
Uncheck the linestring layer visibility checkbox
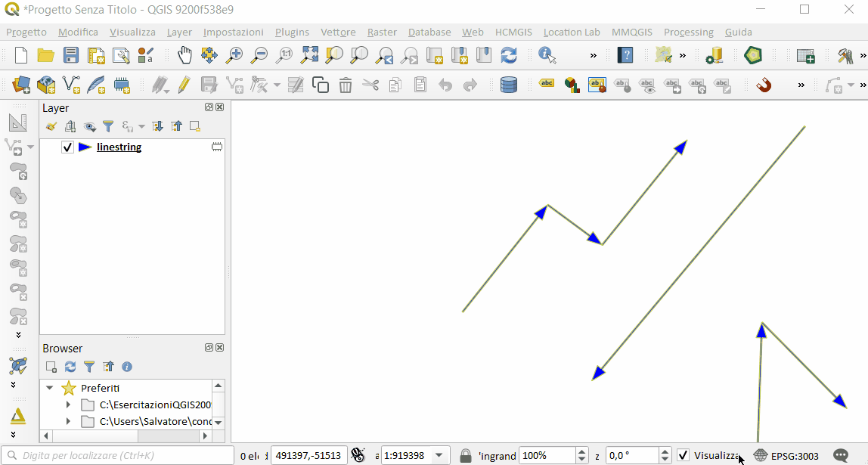[x=67, y=147]
